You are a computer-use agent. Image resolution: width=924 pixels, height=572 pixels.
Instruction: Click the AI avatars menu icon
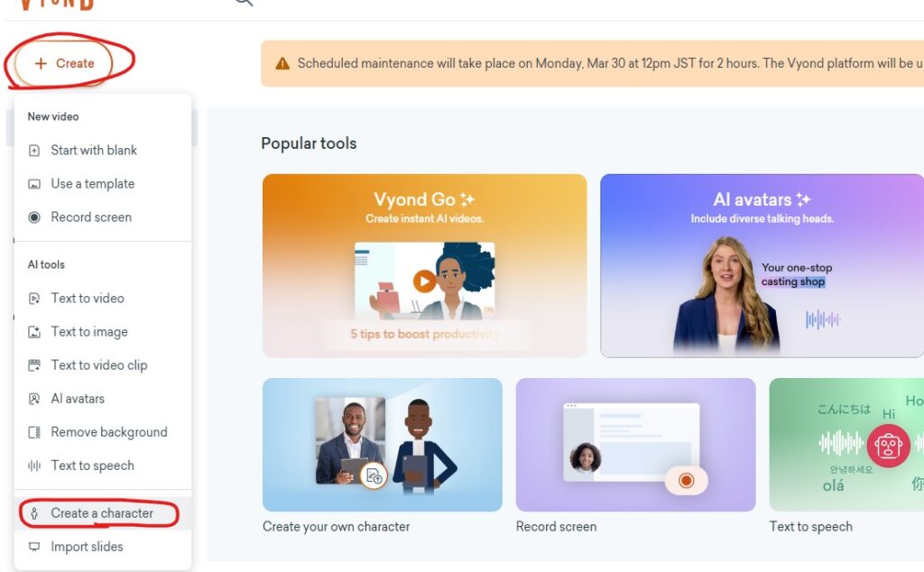(x=34, y=399)
